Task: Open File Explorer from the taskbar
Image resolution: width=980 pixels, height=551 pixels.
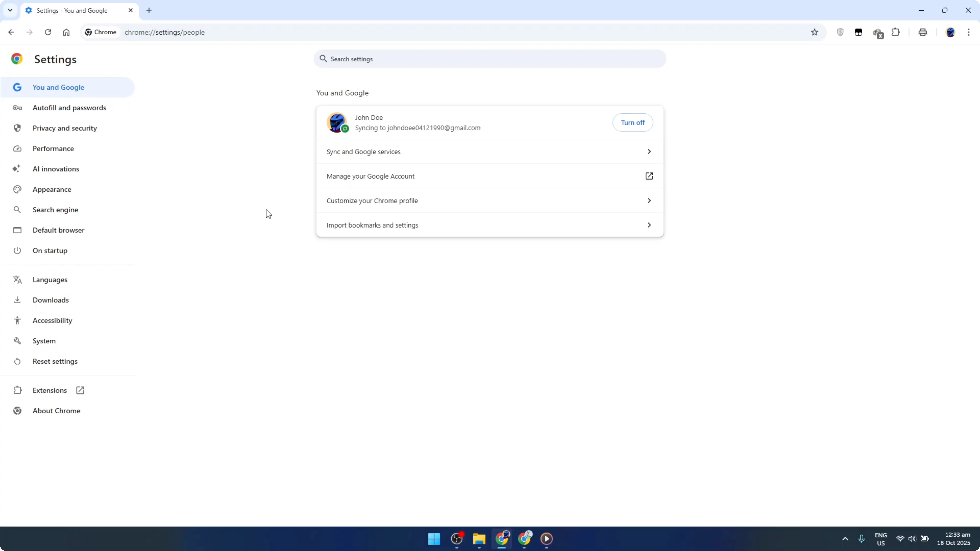Action: point(479,539)
